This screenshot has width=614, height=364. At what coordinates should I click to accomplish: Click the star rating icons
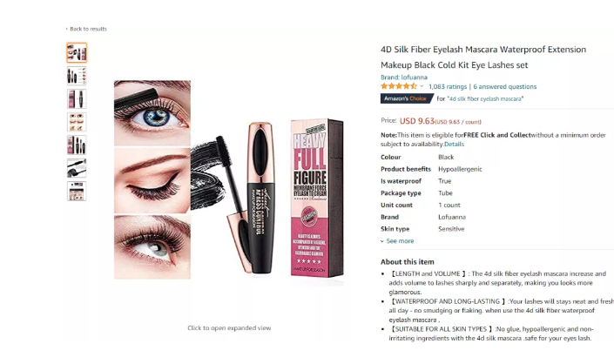(x=399, y=86)
